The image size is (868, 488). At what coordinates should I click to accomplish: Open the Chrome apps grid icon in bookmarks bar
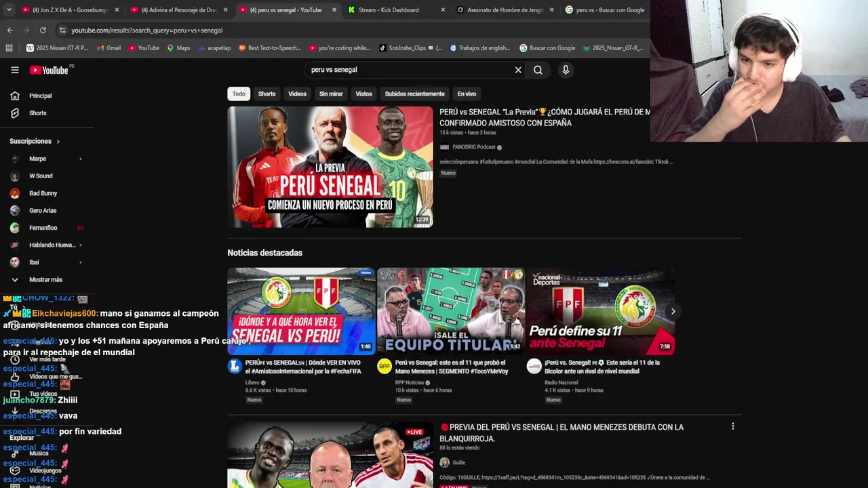9,48
